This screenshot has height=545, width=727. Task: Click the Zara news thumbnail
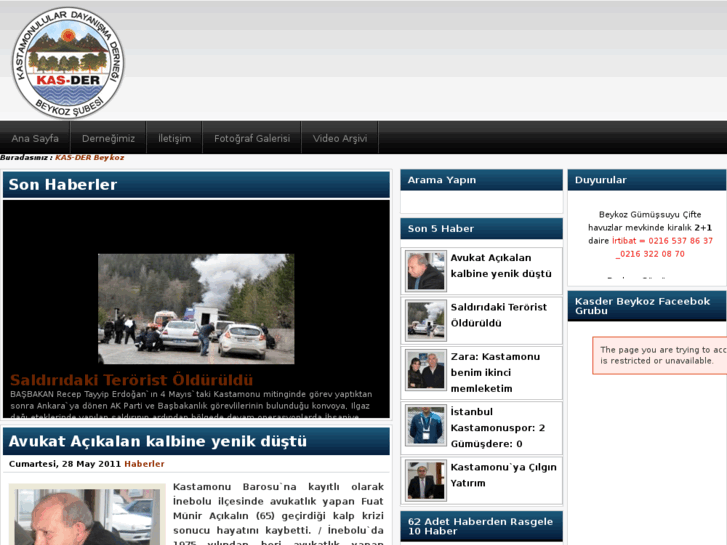pyautogui.click(x=426, y=370)
